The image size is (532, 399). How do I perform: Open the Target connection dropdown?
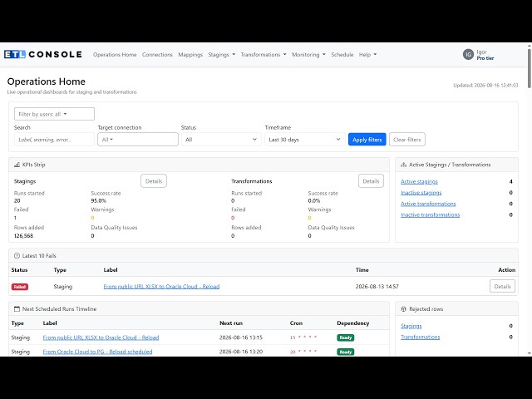pyautogui.click(x=138, y=140)
